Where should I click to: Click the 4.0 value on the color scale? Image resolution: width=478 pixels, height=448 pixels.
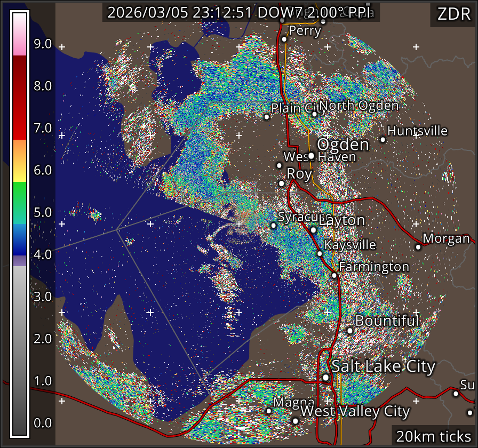click(x=43, y=254)
